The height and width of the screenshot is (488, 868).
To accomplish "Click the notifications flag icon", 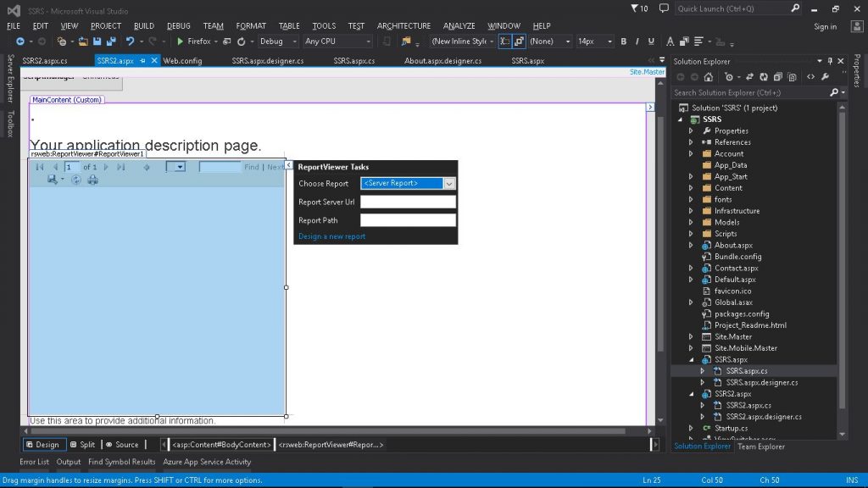I will [x=634, y=8].
